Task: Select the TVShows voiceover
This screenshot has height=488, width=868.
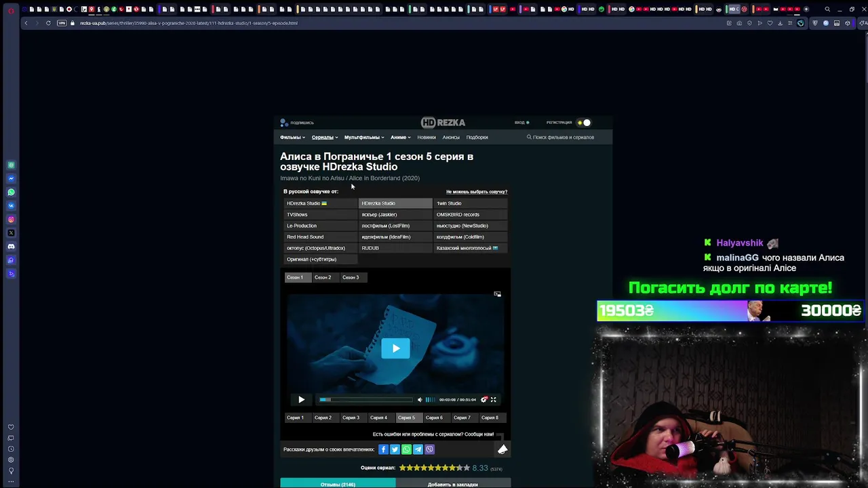Action: [x=320, y=215]
